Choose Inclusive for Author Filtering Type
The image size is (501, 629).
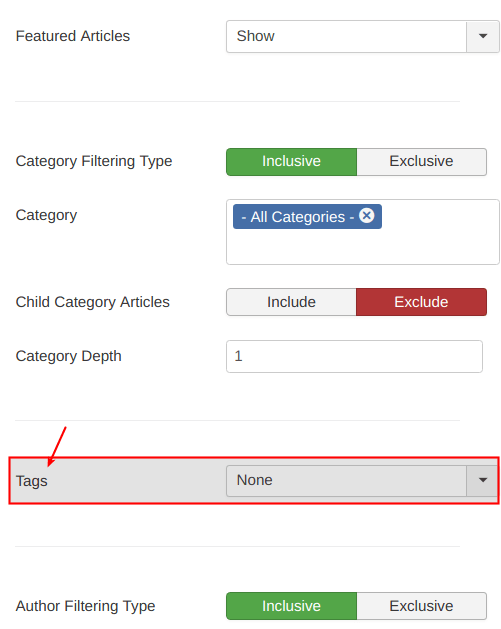pos(292,606)
